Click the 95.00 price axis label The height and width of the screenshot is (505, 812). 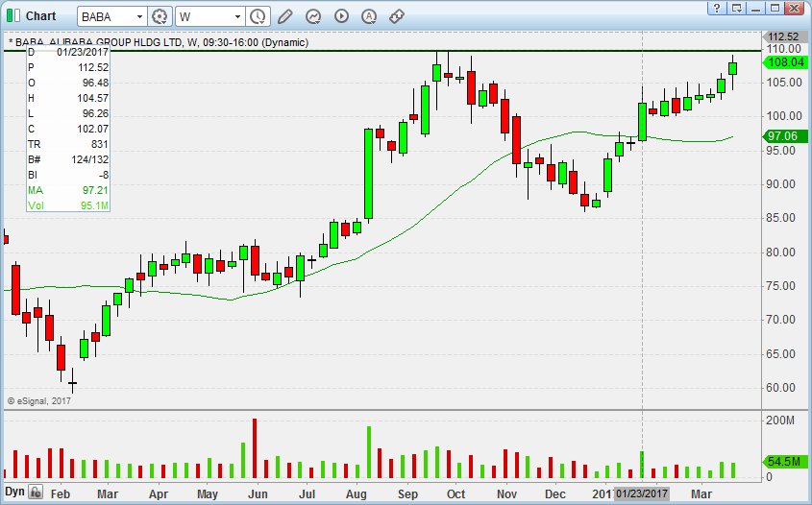point(780,151)
